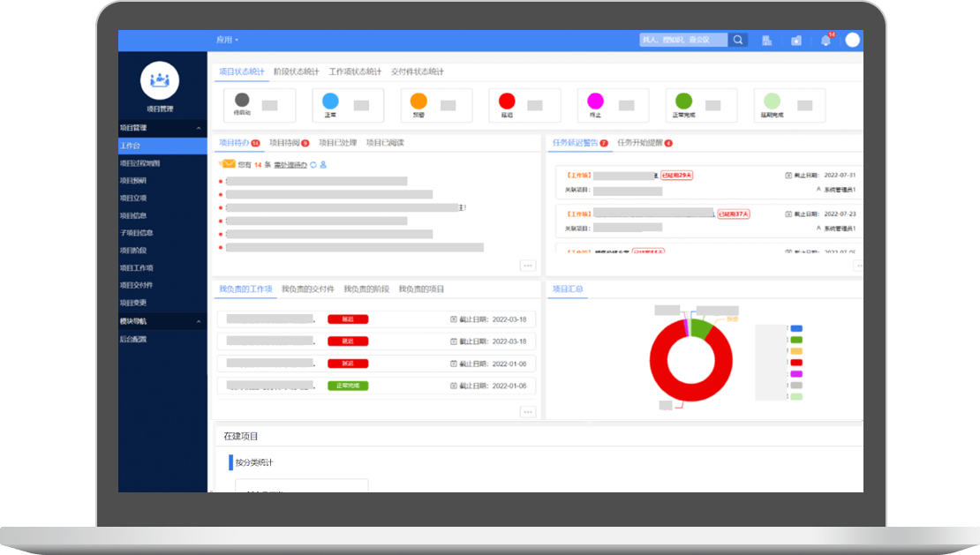This screenshot has height=555, width=980.
Task: Open the 应用 dropdown in top bar
Action: 227,40
